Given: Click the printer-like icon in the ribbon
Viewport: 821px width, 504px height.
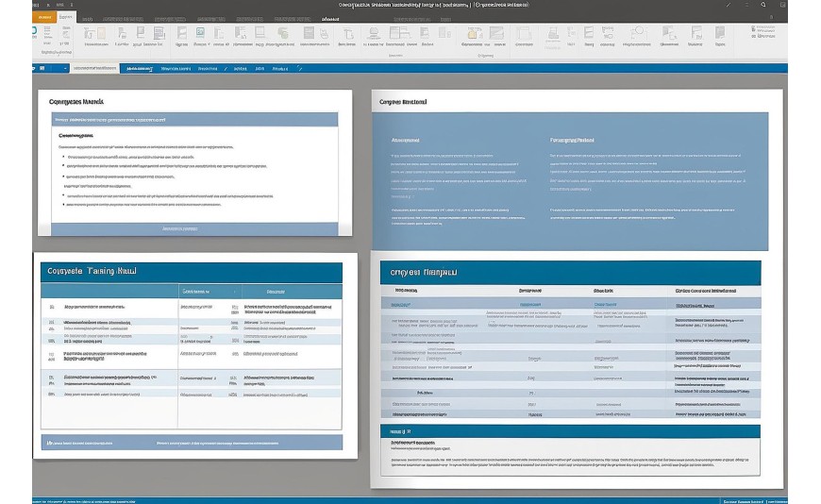Looking at the screenshot, I should coord(553,35).
